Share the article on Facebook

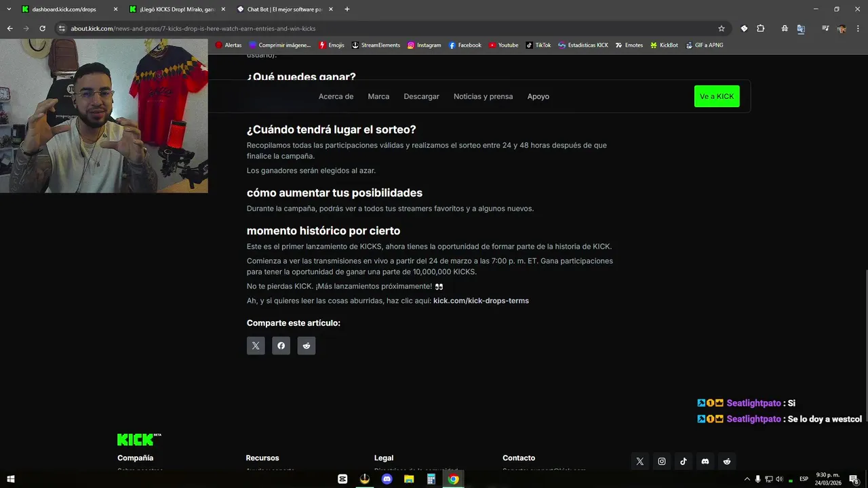[x=281, y=346]
